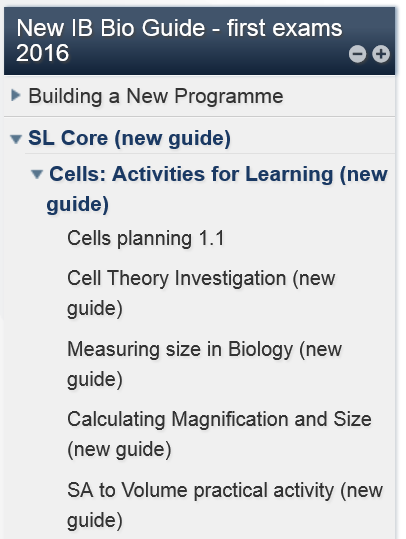Image resolution: width=406 pixels, height=539 pixels.
Task: Open Cell Theory Investigation (new guide)
Action: 201,293
